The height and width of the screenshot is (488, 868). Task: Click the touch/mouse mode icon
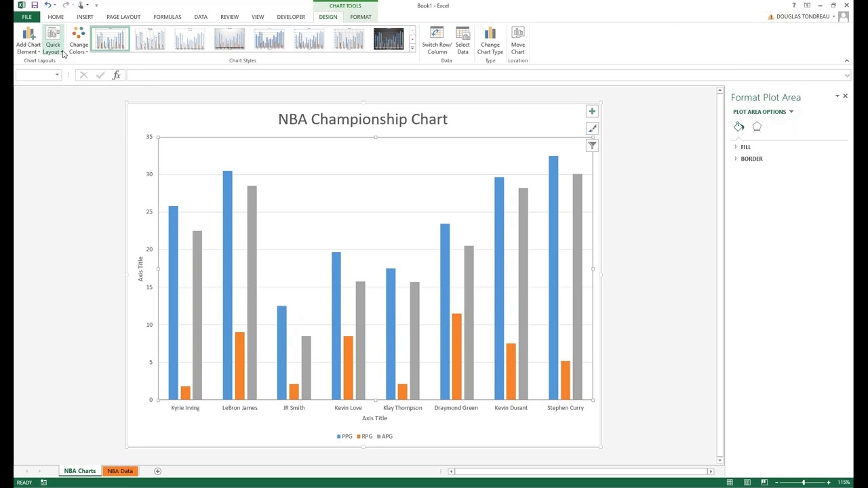[81, 5]
